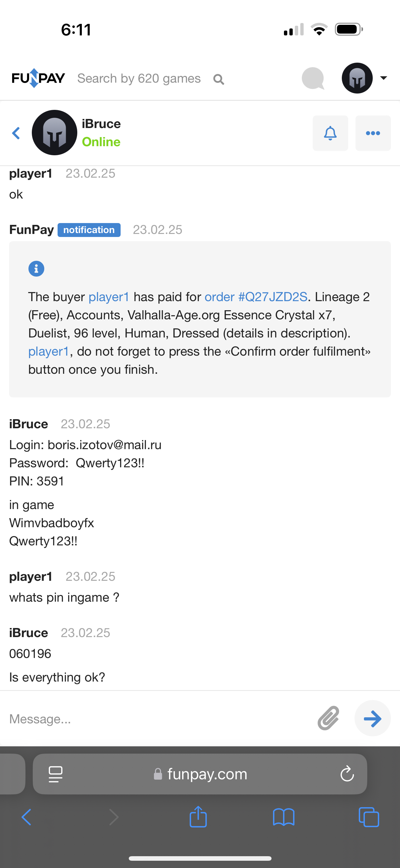The width and height of the screenshot is (400, 868).
Task: Open iBruce's helmet avatar in chat header
Action: pos(54,133)
